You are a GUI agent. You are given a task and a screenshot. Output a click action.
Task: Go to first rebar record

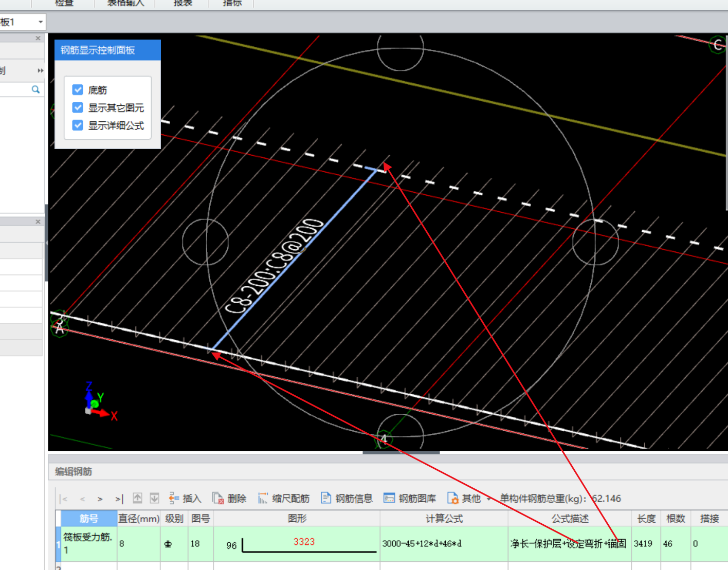tap(63, 499)
